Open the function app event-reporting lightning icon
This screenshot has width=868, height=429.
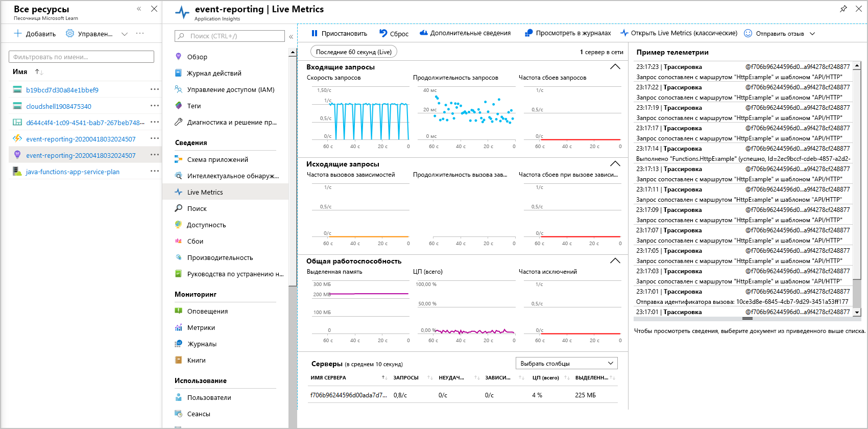17,138
